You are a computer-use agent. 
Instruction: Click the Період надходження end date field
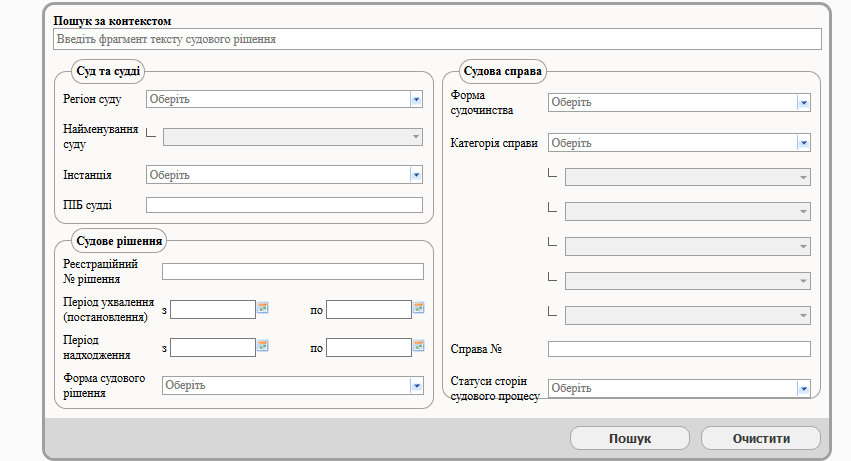click(369, 347)
